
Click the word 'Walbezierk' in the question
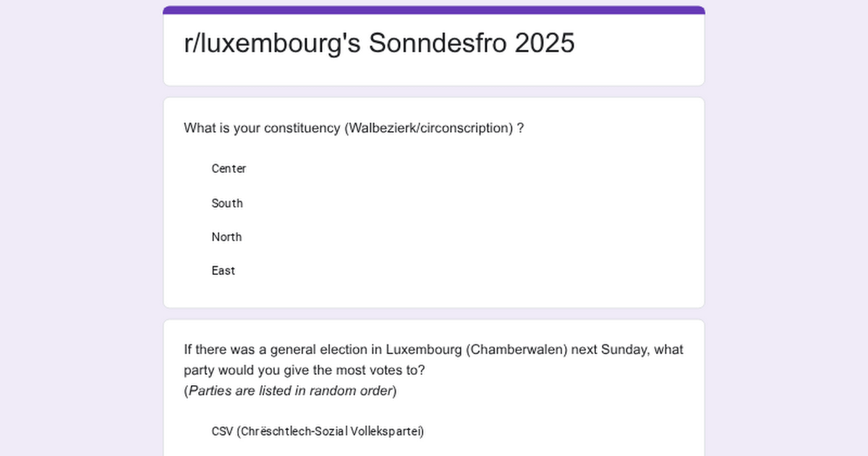(x=379, y=128)
